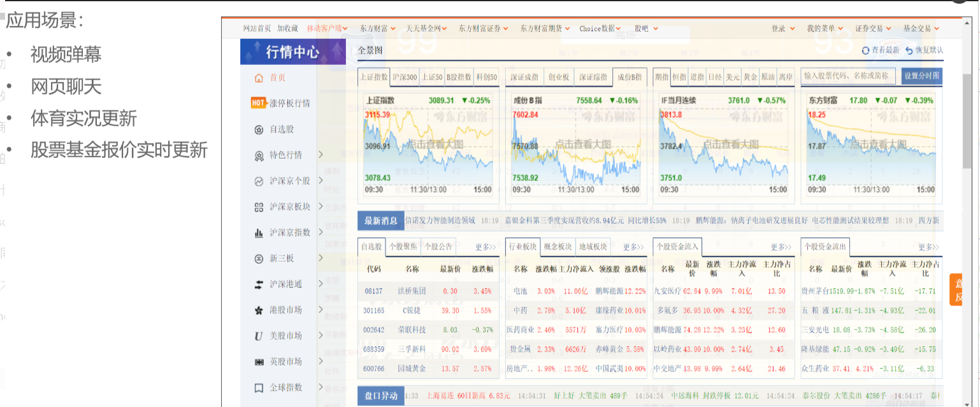Click the 荣联科技 stock row name

[x=412, y=330]
